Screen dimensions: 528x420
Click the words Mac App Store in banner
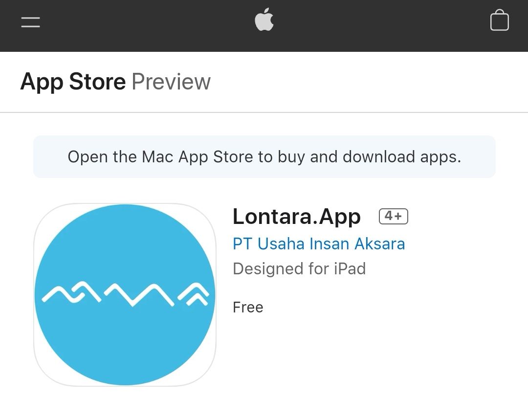pyautogui.click(x=198, y=156)
